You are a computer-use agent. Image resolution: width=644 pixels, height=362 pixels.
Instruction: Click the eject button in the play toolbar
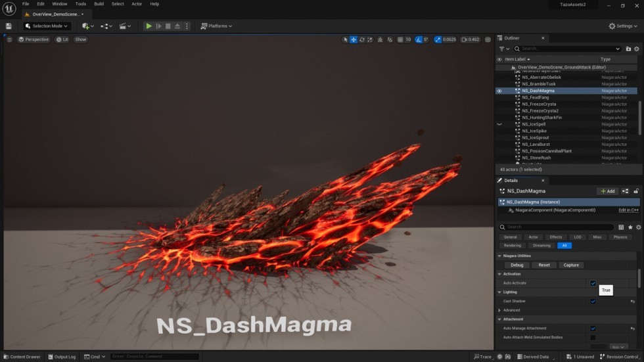point(177,26)
